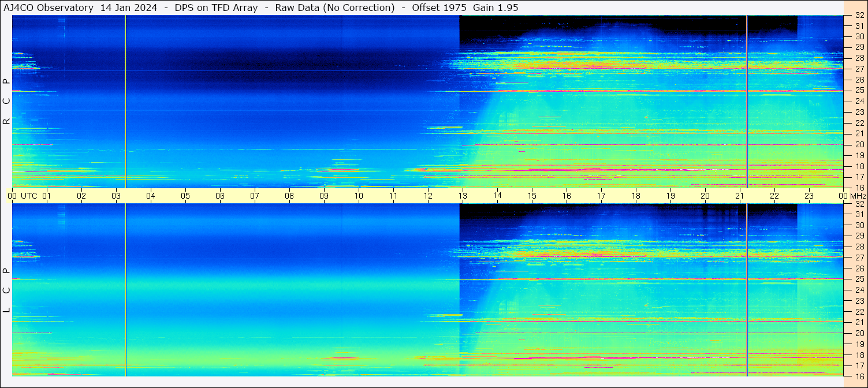Click vertical marker line after 21 in RCP panel
Image resolution: width=868 pixels, height=388 pixels.
[x=747, y=101]
